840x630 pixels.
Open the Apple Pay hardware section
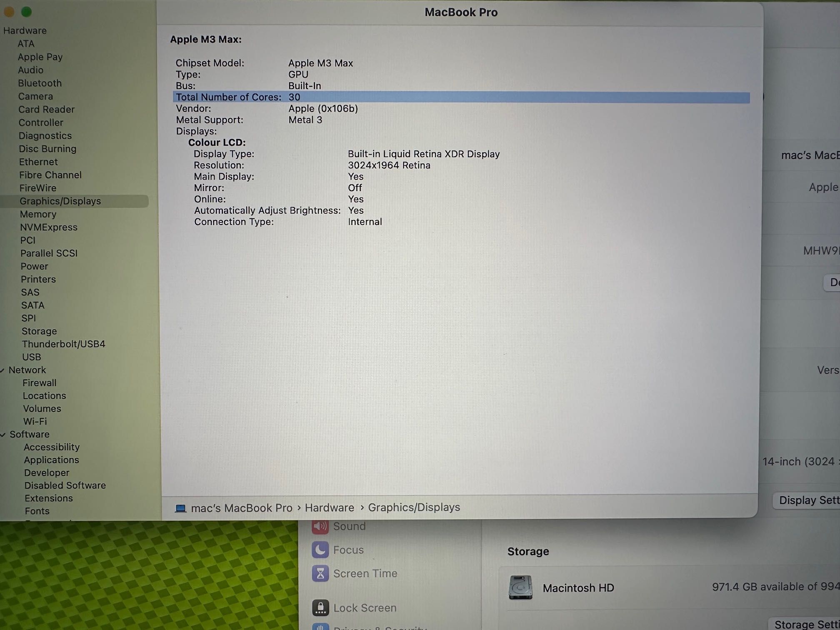(40, 57)
